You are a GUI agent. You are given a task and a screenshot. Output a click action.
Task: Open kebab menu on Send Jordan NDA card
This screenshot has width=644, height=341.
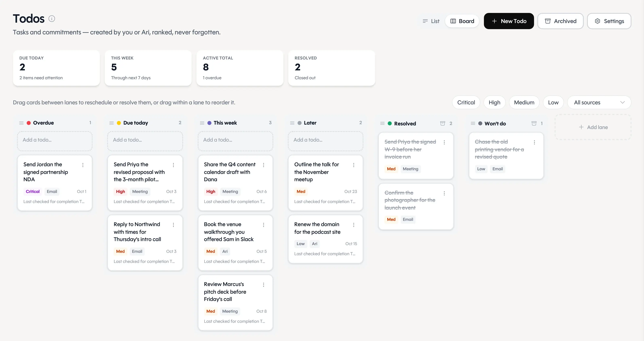(x=83, y=165)
